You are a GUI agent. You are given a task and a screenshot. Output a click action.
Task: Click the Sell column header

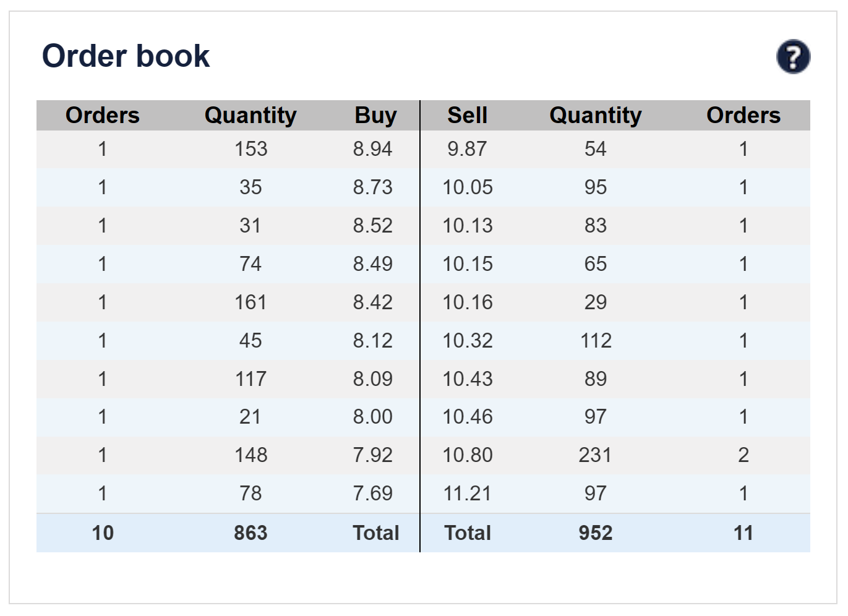point(468,115)
